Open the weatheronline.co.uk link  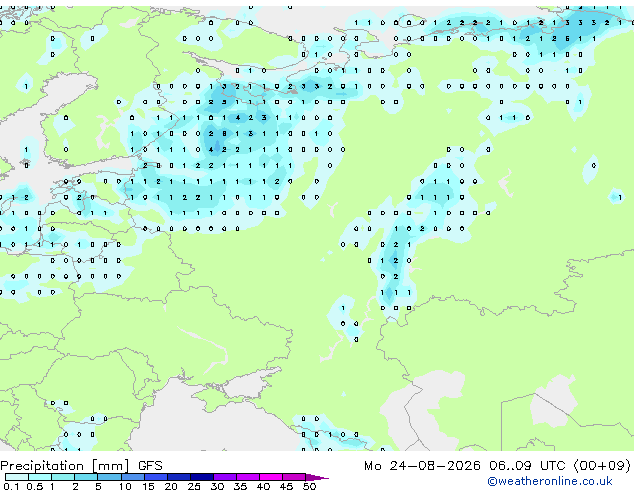point(550,481)
